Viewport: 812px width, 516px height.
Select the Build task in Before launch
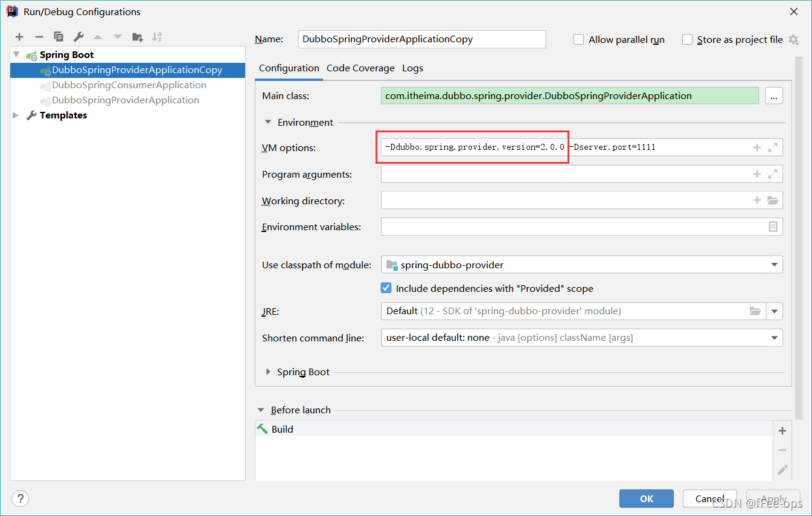click(x=514, y=429)
